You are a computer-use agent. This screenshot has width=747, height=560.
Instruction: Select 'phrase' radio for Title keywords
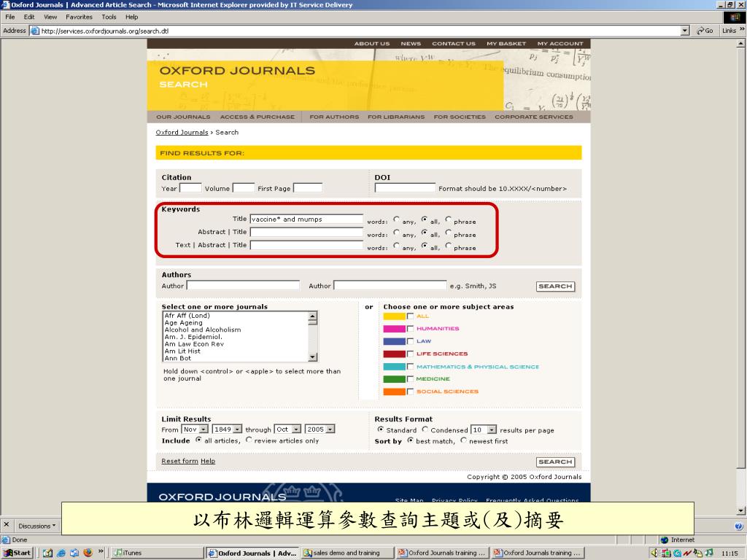pyautogui.click(x=449, y=219)
